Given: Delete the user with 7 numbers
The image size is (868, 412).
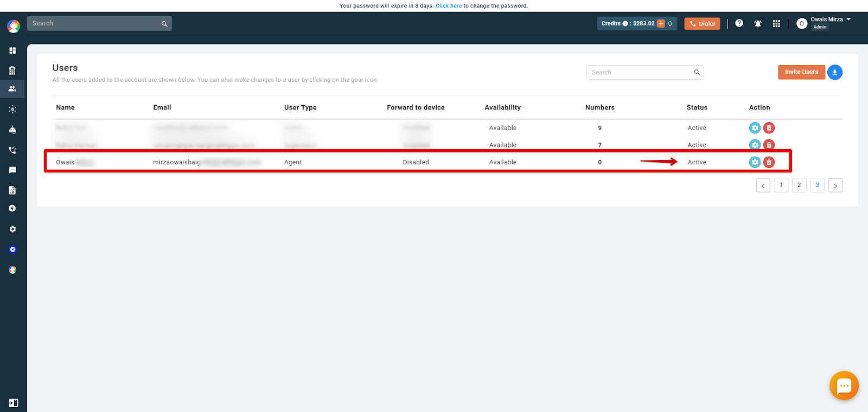Looking at the screenshot, I should tap(769, 145).
